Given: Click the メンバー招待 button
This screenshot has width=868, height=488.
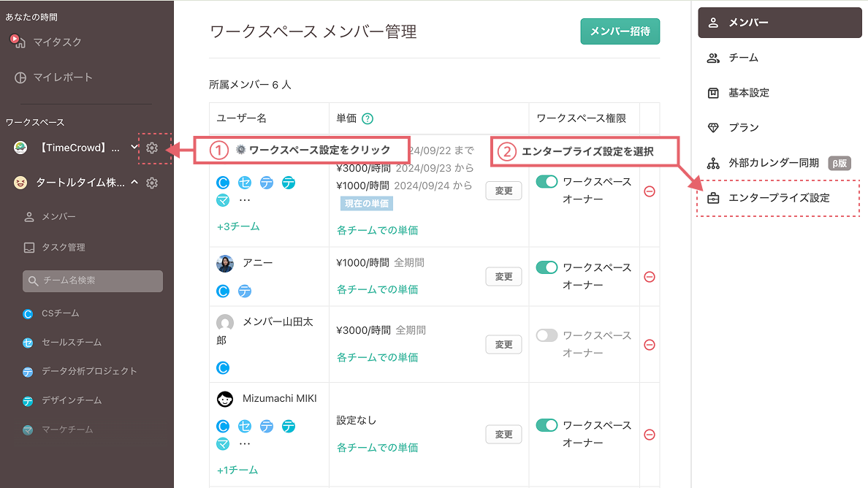Looking at the screenshot, I should pos(620,31).
